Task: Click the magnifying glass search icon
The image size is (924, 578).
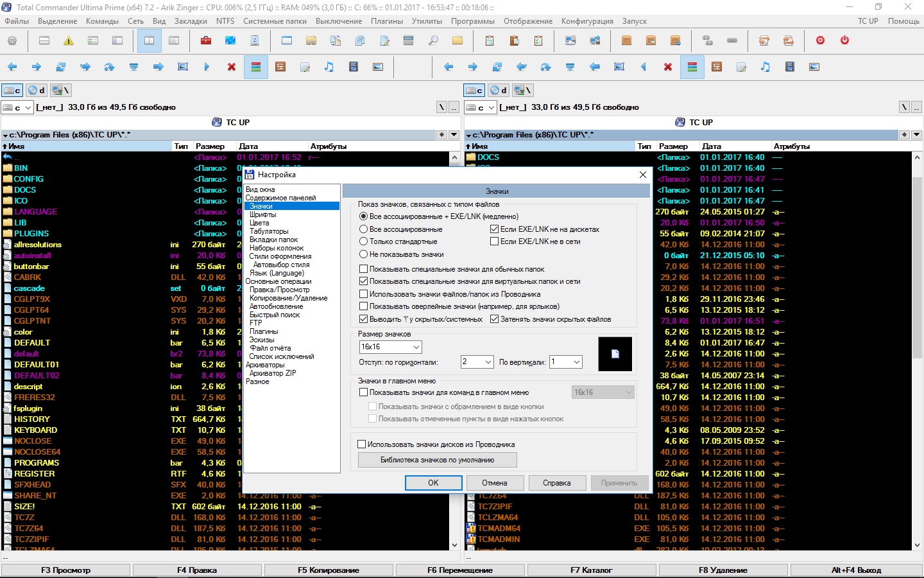Action: [433, 40]
